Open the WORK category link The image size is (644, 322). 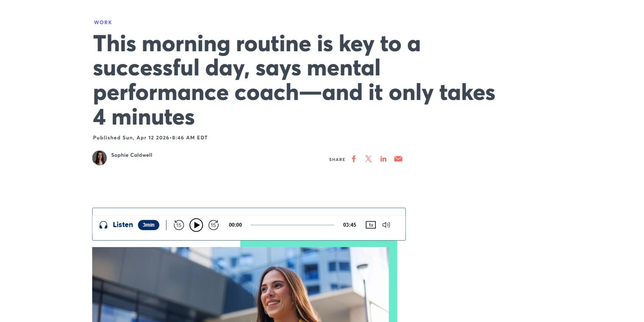tap(103, 22)
